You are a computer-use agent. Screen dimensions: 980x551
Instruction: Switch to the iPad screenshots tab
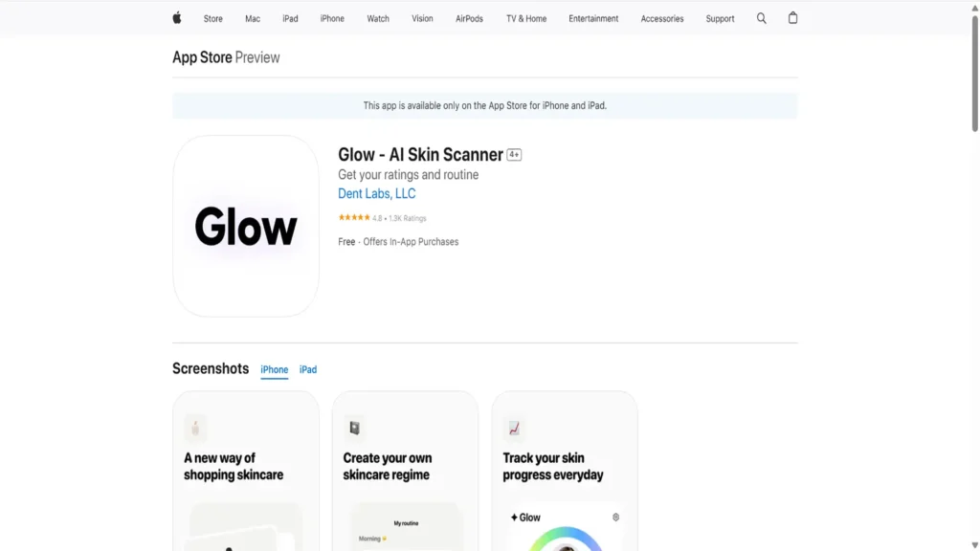pos(308,370)
